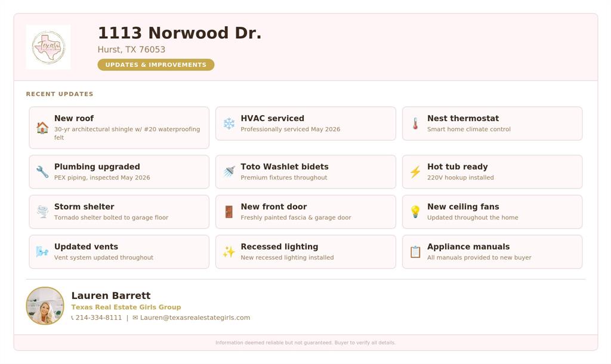
Task: Click the wind icon for Updated vents
Action: 42,252
